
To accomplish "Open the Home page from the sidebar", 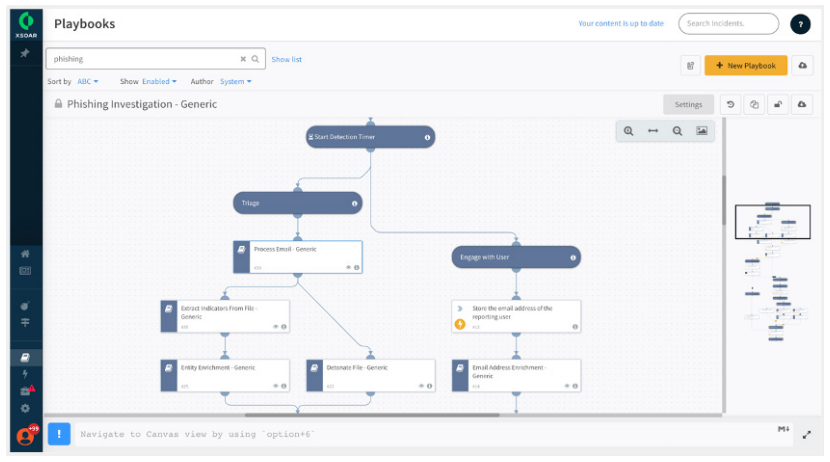I will coord(25,253).
